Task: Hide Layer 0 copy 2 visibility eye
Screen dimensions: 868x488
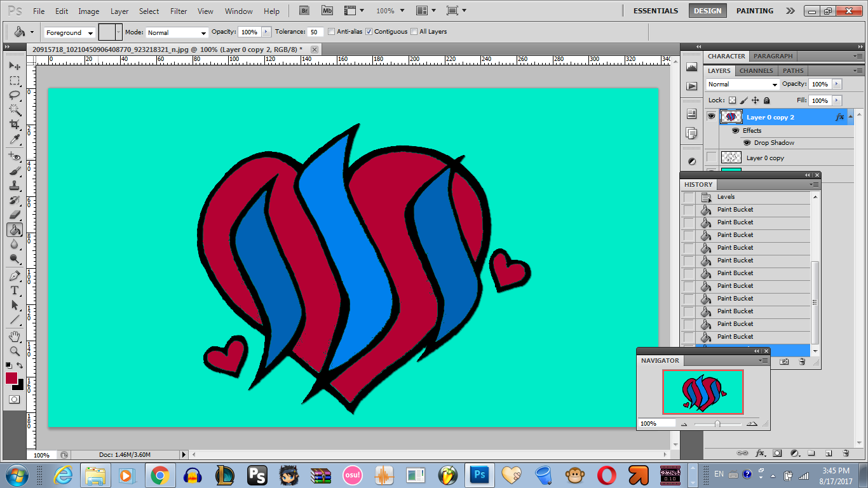Action: click(x=711, y=117)
